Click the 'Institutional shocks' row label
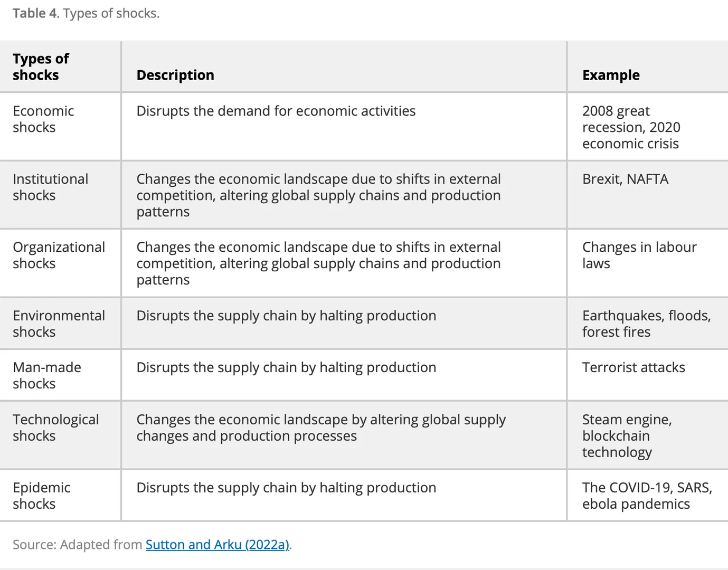Screen dimensions: 728x570 pos(50,187)
